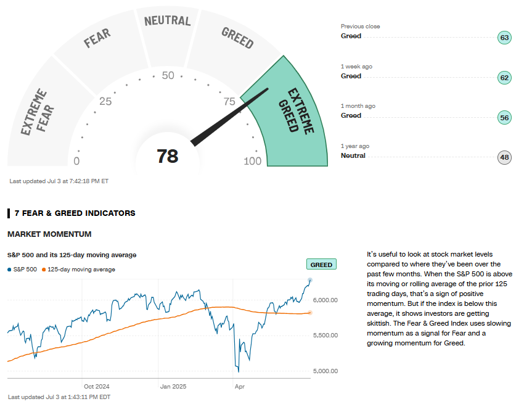
Task: Click the GREED status badge above chart
Action: [x=321, y=265]
